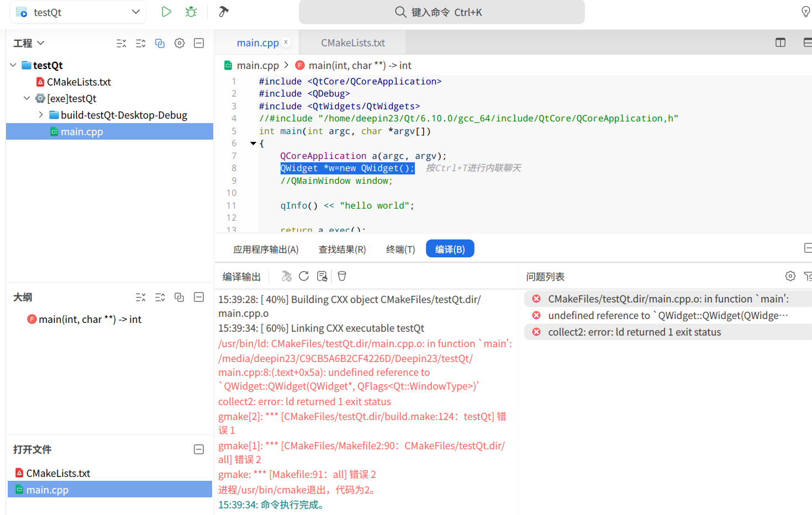Viewport: 812px width, 515px height.
Task: Expand the build-testQt-Desktop-Debug folder
Action: coord(41,115)
